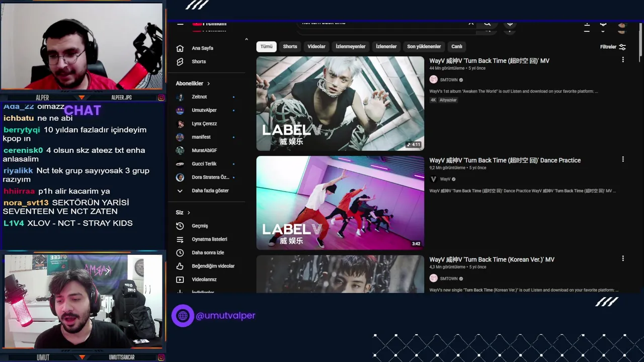Play the Korean Ver. MV thumbnail

pyautogui.click(x=340, y=274)
